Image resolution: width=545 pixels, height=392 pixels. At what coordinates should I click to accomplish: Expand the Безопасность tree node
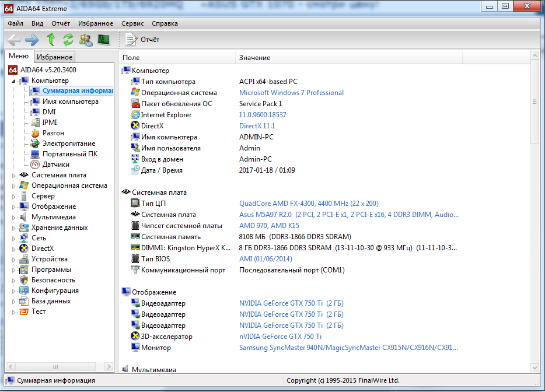pos(13,281)
